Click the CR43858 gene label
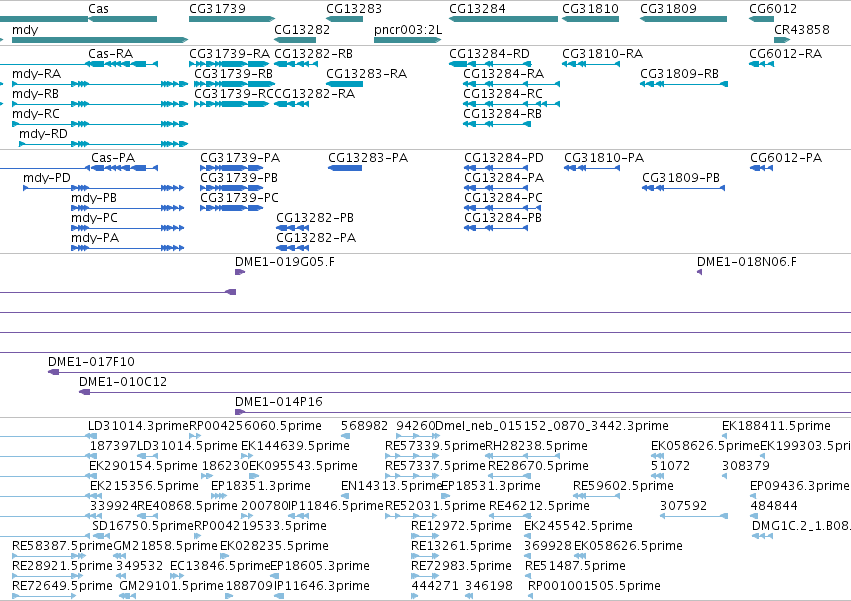This screenshot has height=601, width=851. (x=802, y=29)
